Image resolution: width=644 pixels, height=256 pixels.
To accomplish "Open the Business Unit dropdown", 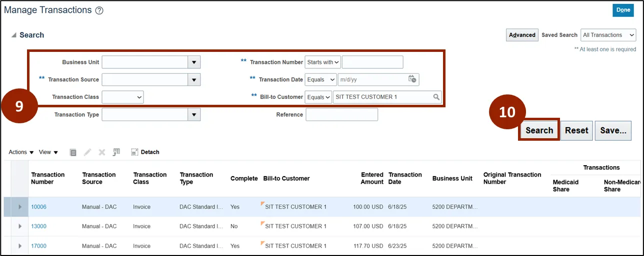I will click(194, 62).
